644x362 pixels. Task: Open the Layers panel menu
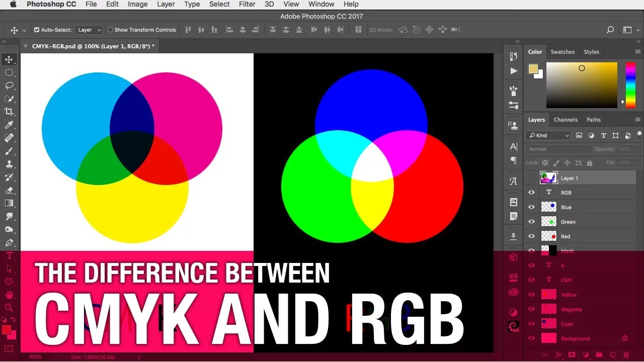[638, 120]
